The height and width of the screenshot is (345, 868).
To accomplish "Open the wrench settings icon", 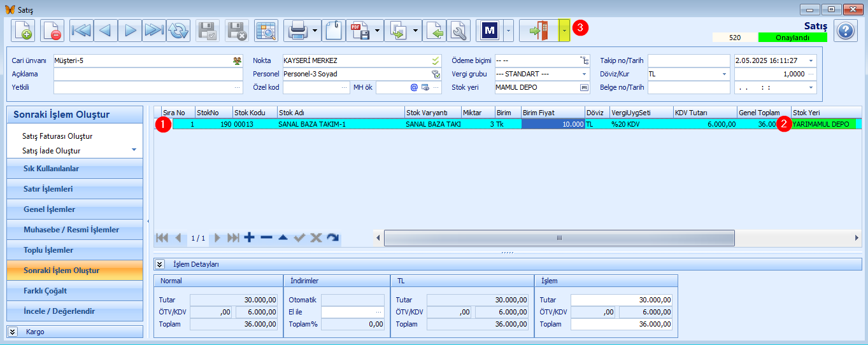I will [x=459, y=30].
